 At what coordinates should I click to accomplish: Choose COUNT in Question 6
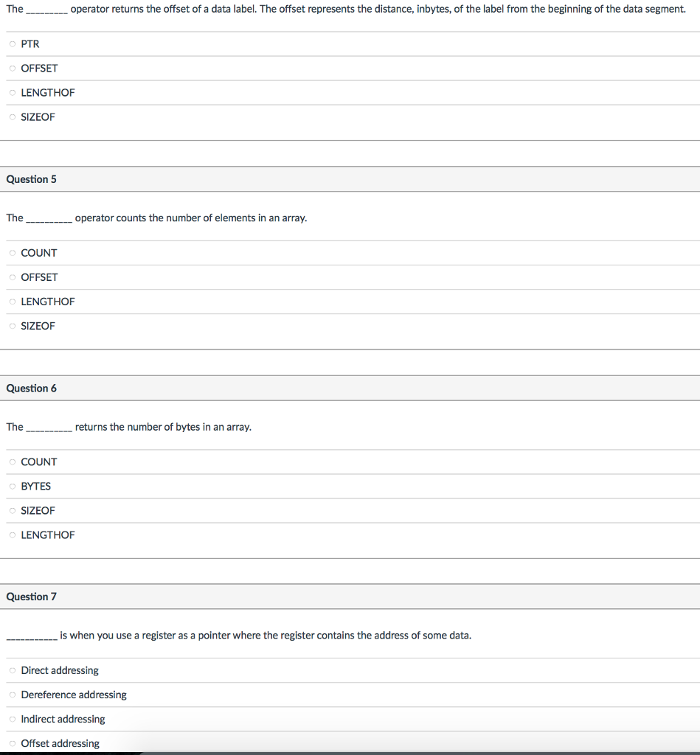(13, 462)
